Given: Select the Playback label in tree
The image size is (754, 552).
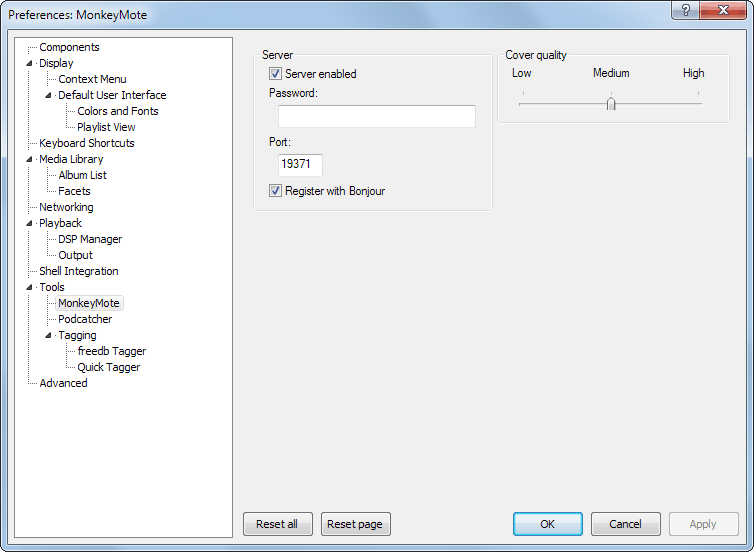Looking at the screenshot, I should click(60, 223).
